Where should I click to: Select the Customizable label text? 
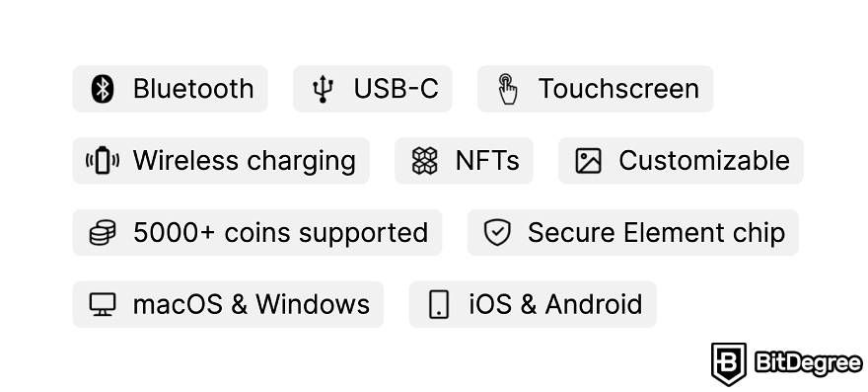tap(704, 161)
